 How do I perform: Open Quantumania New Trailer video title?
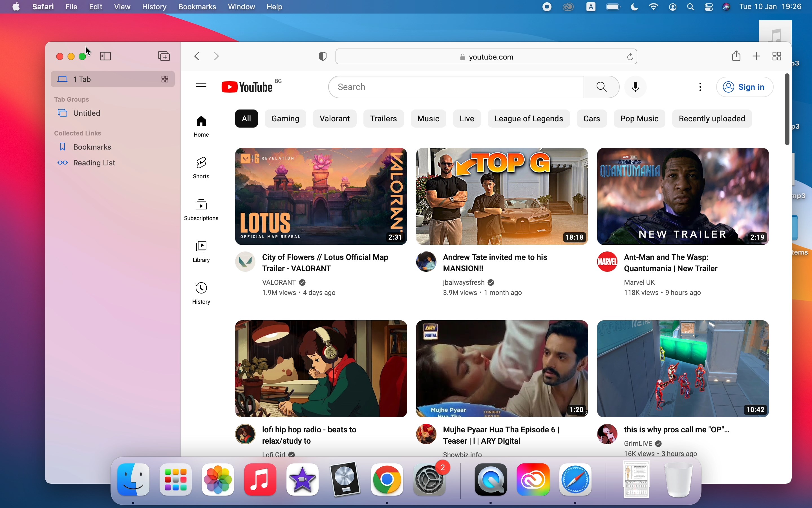[671, 263]
